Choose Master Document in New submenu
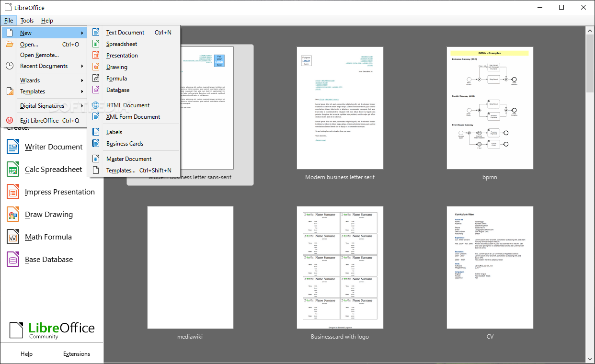 click(134, 159)
